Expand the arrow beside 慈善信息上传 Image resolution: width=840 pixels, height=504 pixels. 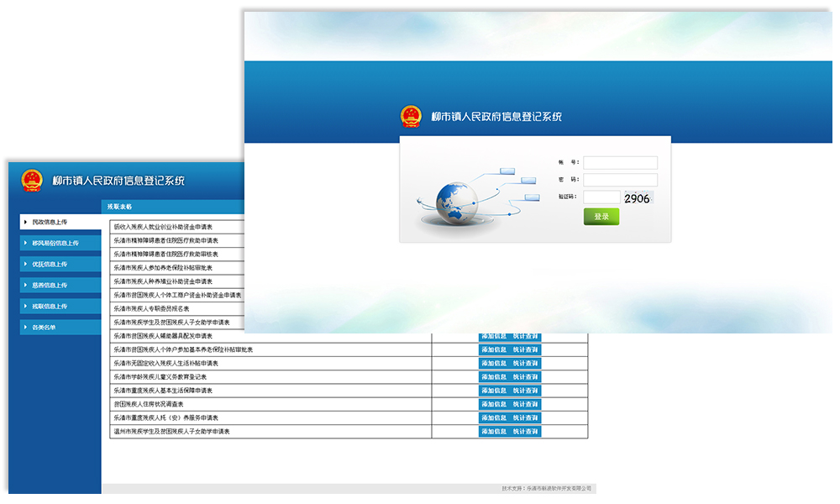tap(24, 286)
